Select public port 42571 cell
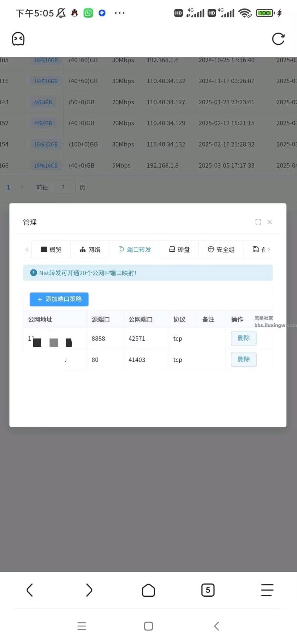297x644 pixels. [137, 339]
